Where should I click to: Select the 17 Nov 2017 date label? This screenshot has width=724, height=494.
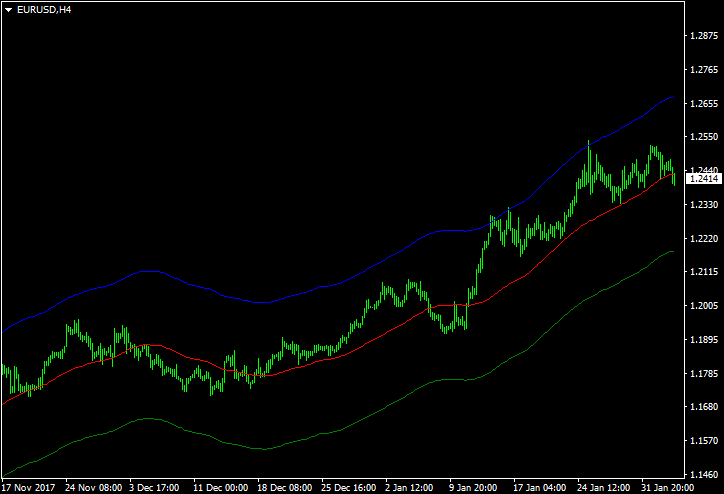pyautogui.click(x=29, y=487)
